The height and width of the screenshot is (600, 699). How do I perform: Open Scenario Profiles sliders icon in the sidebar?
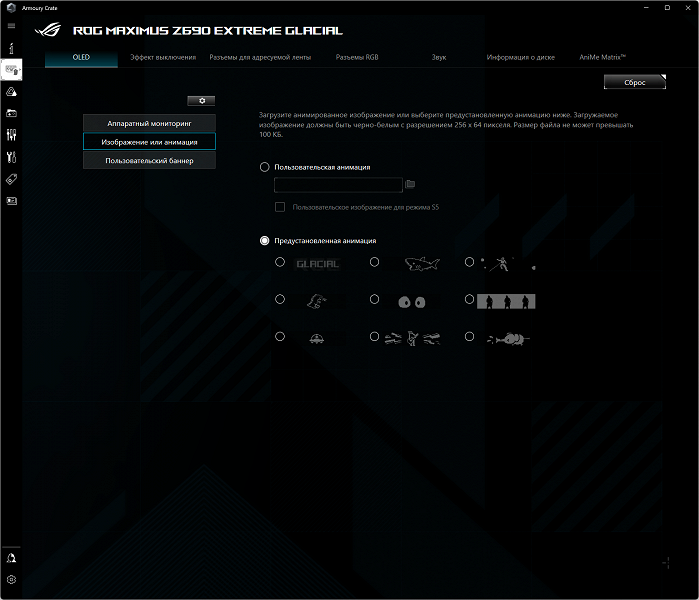[x=11, y=135]
